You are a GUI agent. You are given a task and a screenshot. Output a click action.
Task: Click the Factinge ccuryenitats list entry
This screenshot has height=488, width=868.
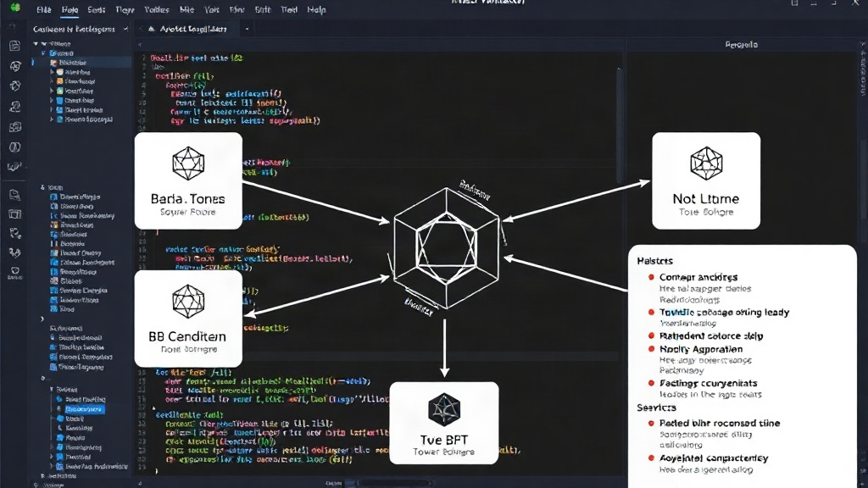tap(708, 383)
